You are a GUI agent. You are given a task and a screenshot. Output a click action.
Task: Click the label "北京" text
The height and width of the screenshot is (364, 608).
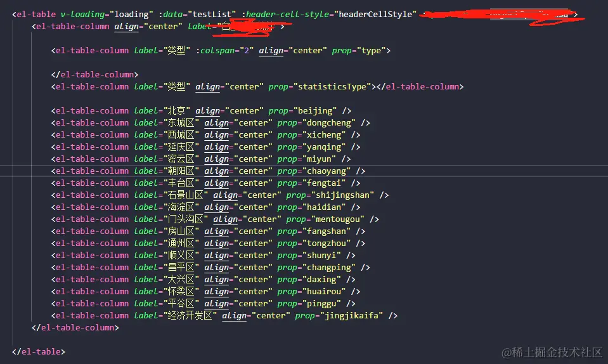pyautogui.click(x=177, y=110)
